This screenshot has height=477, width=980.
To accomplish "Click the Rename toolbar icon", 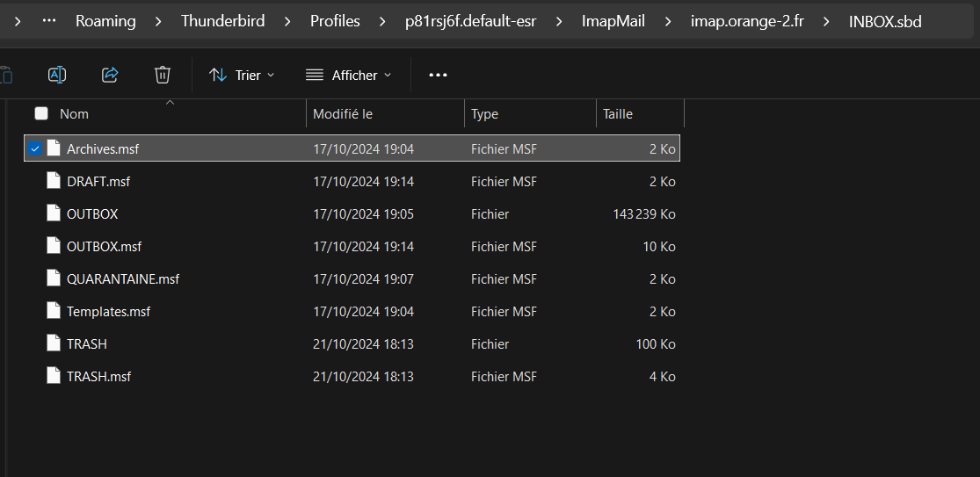I will (x=57, y=76).
